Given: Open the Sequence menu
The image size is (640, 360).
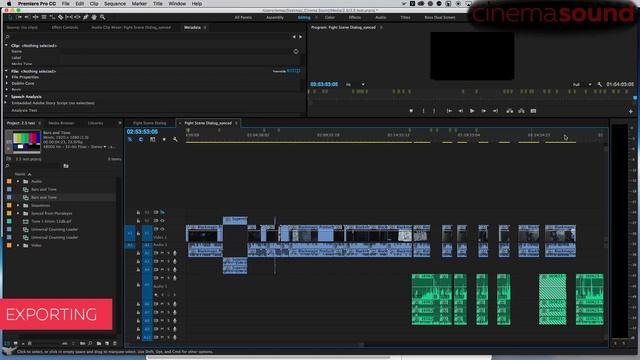Looking at the screenshot, I should [115, 4].
